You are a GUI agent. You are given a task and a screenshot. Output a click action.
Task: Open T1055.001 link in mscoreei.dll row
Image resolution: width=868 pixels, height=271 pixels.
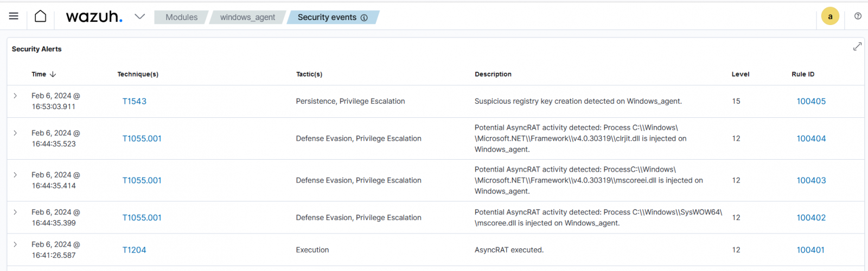point(142,180)
